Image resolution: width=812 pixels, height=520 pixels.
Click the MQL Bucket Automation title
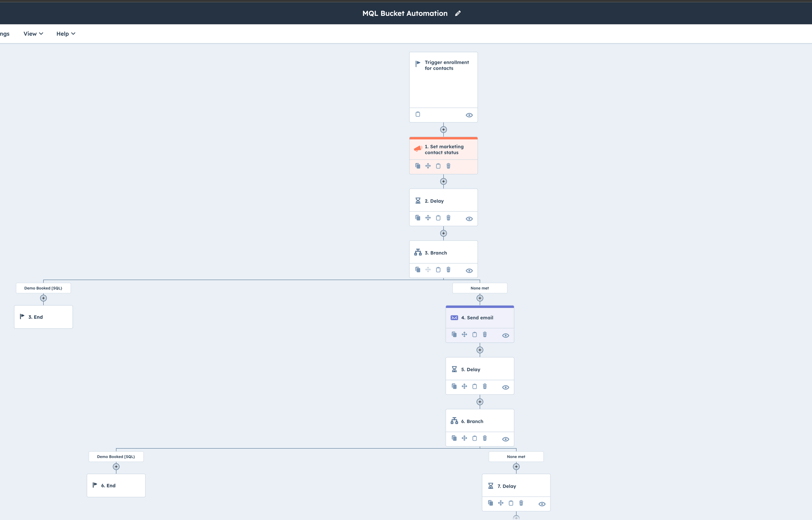405,13
